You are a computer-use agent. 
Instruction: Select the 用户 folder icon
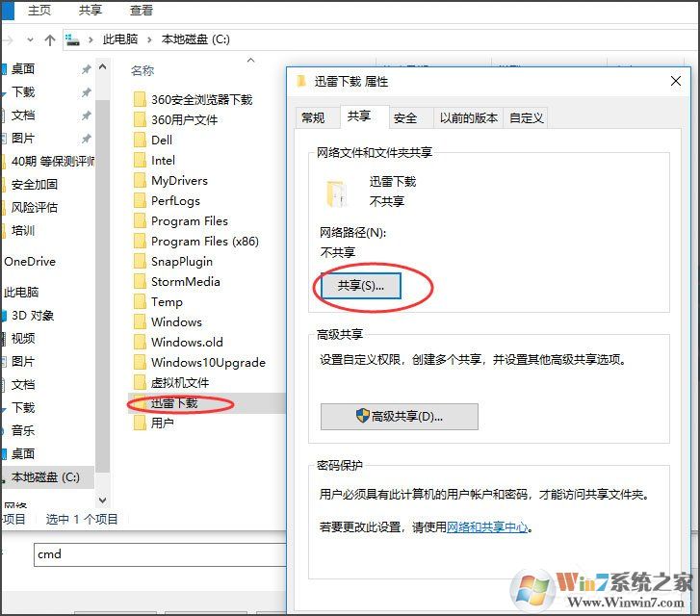coord(140,423)
